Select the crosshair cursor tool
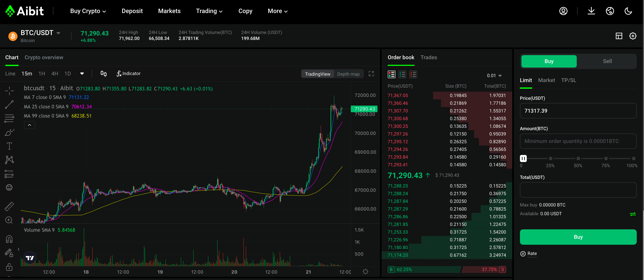The height and width of the screenshot is (280, 644). click(x=9, y=91)
